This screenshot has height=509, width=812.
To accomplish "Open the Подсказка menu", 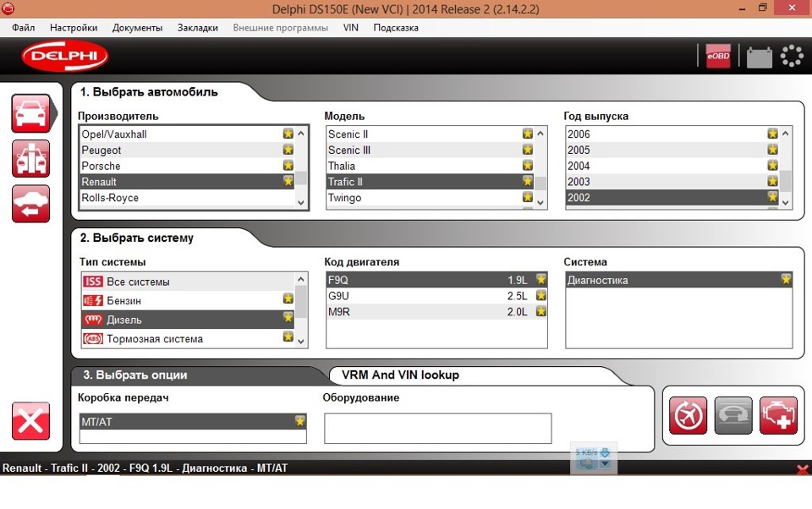I will click(396, 28).
